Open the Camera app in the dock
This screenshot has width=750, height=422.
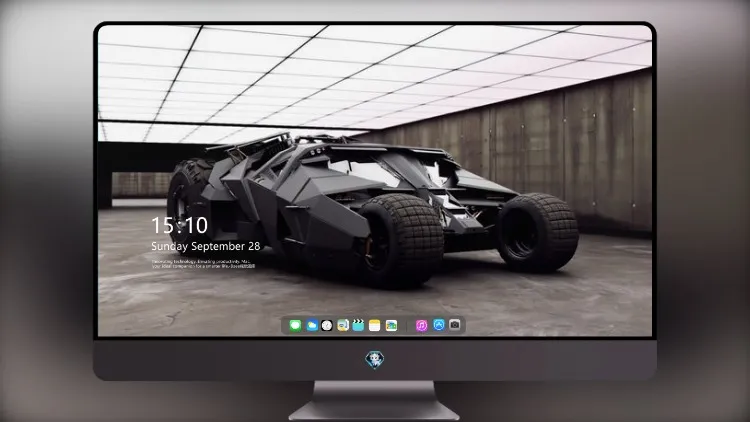click(455, 325)
